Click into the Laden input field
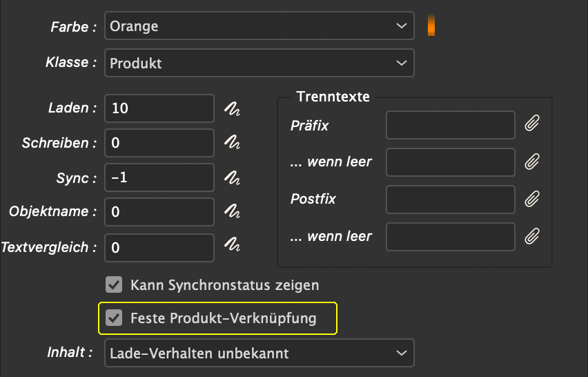Screen dimensions: 588x377 (x=159, y=108)
